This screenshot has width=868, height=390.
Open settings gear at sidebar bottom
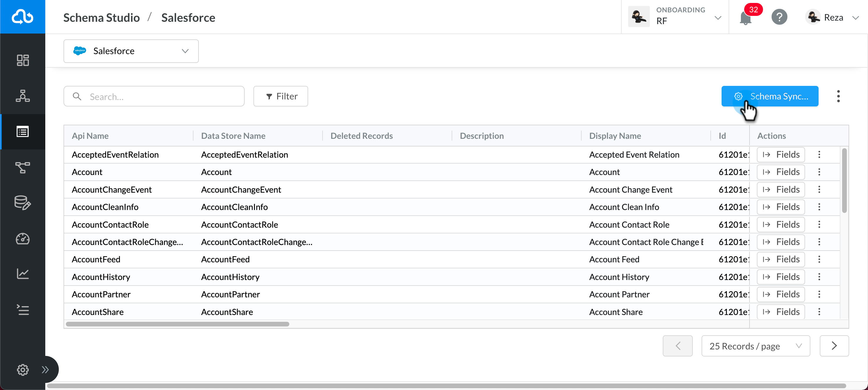click(x=23, y=370)
